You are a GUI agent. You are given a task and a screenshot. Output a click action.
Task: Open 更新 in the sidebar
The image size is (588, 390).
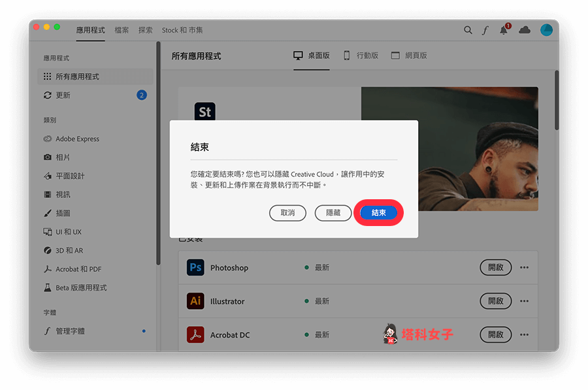click(95, 95)
